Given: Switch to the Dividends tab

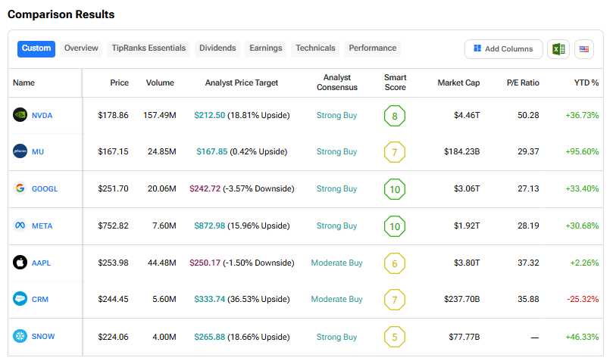Looking at the screenshot, I should click(217, 48).
